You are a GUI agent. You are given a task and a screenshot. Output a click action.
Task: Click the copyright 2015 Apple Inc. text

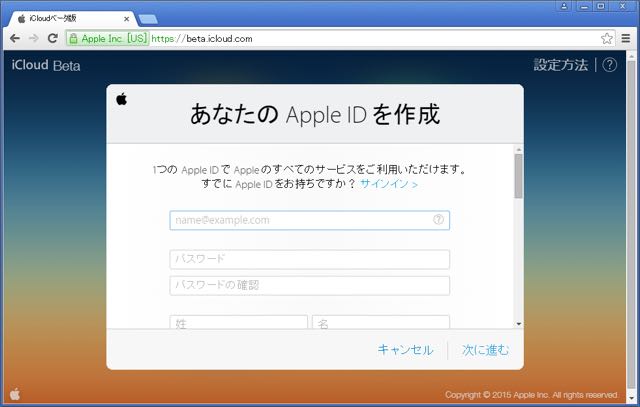point(531,395)
